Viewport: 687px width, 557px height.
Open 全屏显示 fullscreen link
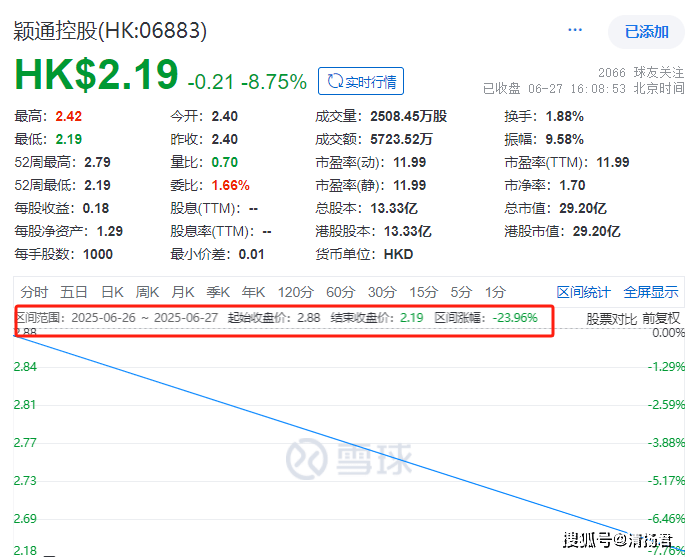(x=651, y=292)
